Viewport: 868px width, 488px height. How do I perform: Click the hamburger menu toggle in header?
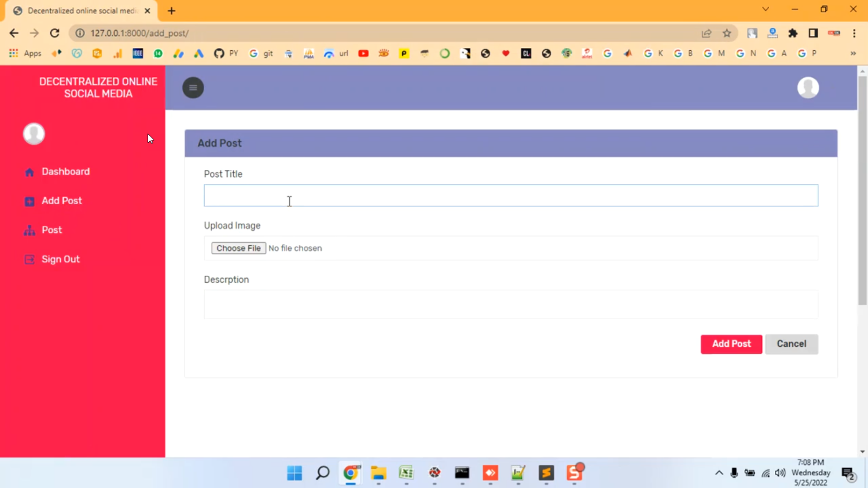193,88
